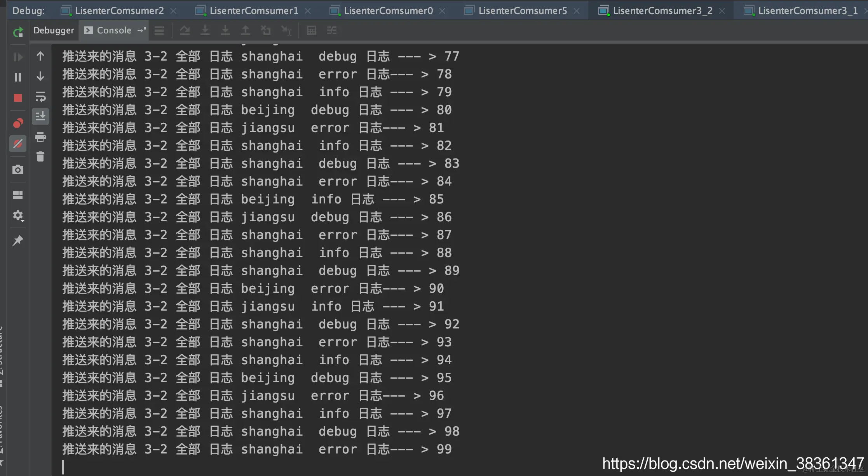Clear all console output with trash icon
The height and width of the screenshot is (476, 868).
[x=40, y=157]
